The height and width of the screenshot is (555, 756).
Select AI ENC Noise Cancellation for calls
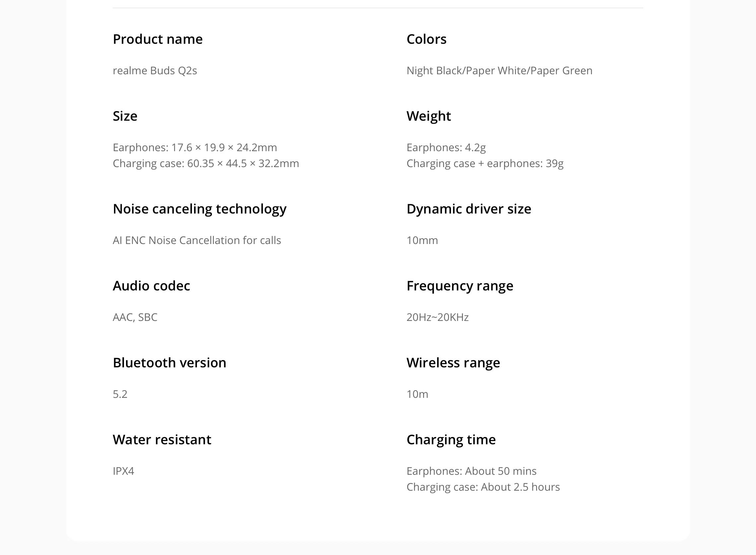tap(197, 240)
